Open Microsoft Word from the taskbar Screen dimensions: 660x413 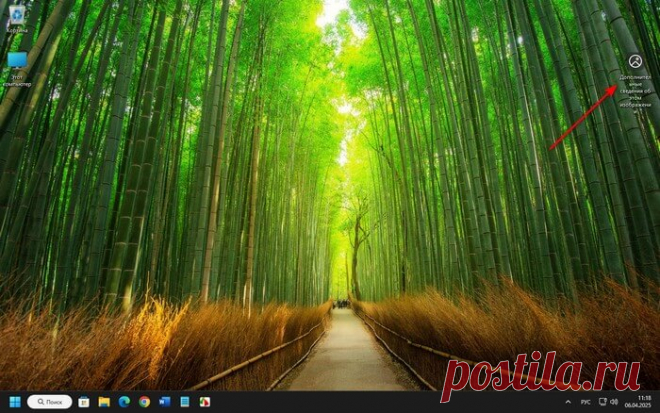point(164,401)
